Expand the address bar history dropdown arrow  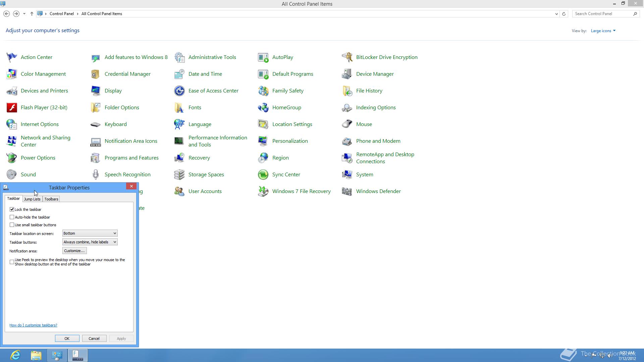pos(556,14)
